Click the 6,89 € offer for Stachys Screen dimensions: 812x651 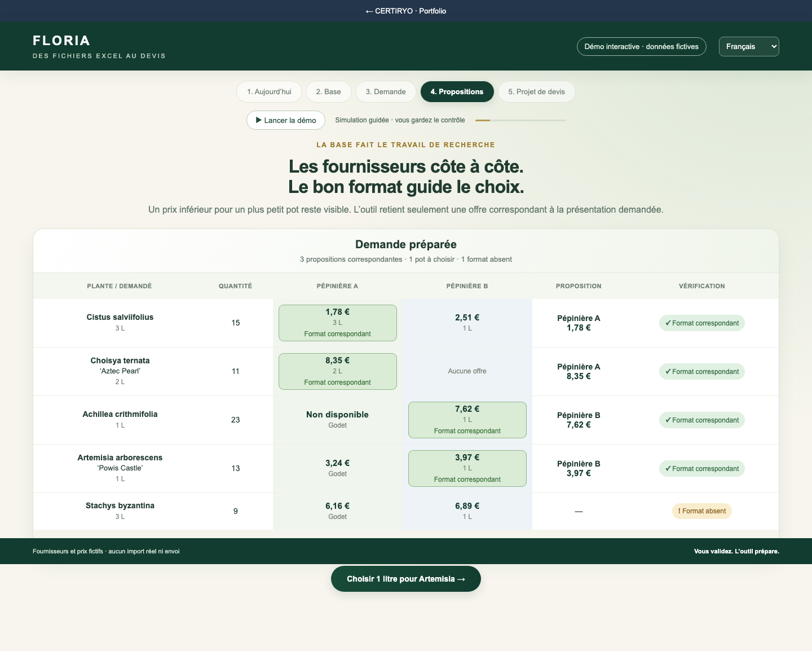tap(467, 511)
